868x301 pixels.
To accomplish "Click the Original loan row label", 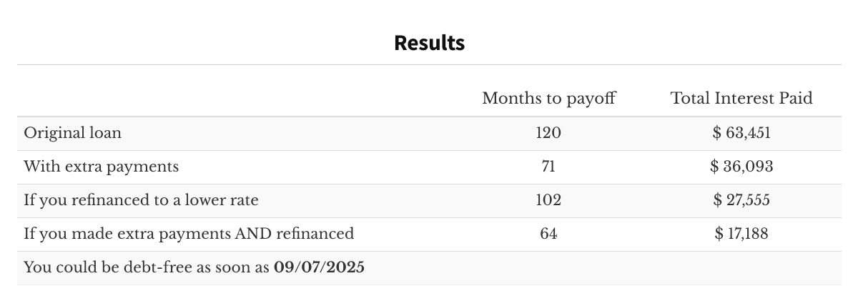I will click(72, 133).
